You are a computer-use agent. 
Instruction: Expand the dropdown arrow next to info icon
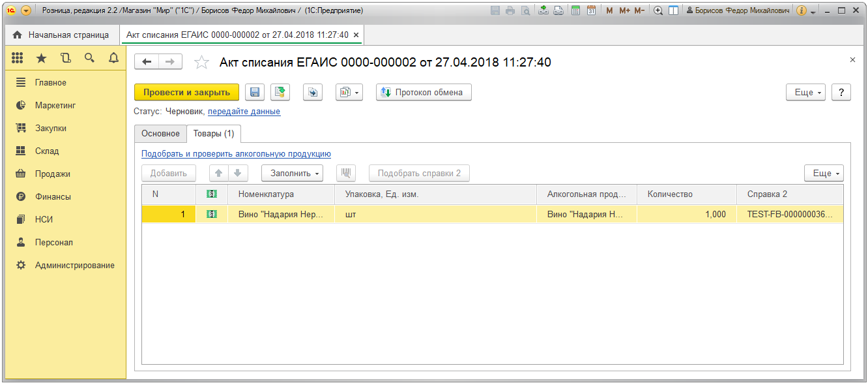pos(813,12)
